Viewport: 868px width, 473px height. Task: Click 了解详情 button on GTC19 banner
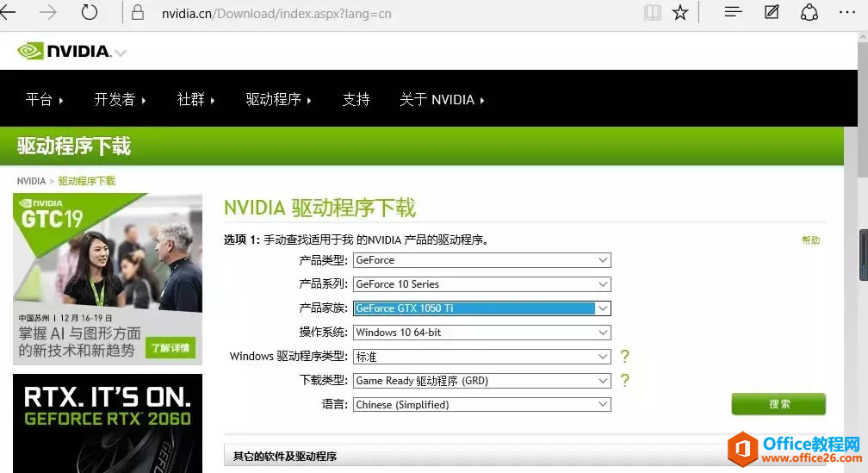click(170, 348)
